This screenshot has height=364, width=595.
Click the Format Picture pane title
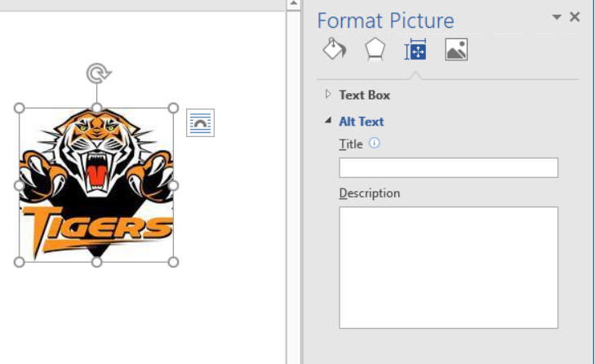(385, 20)
